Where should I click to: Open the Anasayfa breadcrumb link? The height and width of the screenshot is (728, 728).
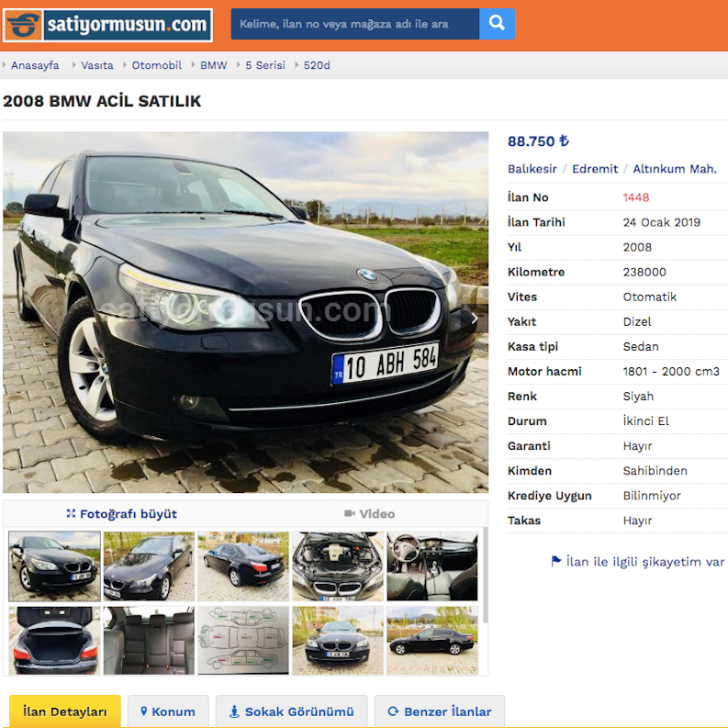click(35, 65)
